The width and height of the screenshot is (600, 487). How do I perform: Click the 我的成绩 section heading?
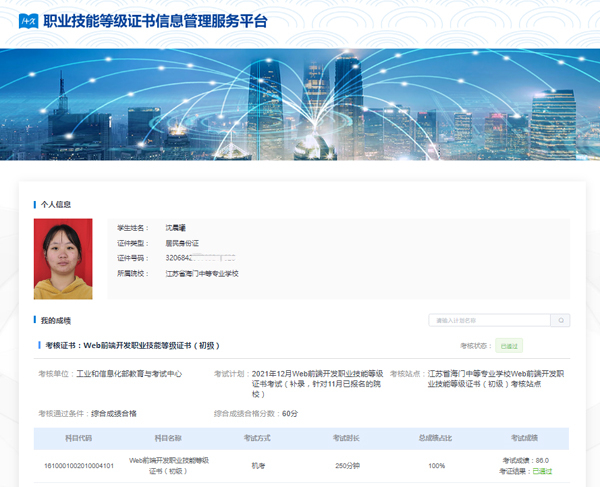coord(55,320)
